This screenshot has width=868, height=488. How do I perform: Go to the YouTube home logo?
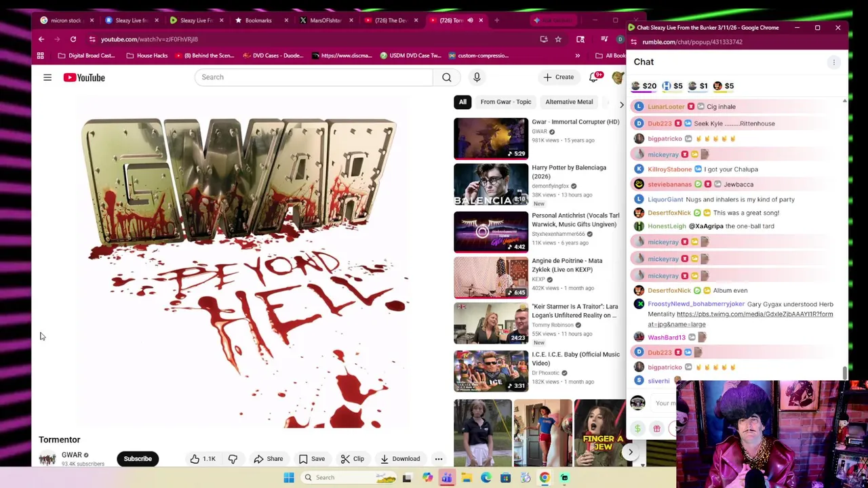click(84, 78)
